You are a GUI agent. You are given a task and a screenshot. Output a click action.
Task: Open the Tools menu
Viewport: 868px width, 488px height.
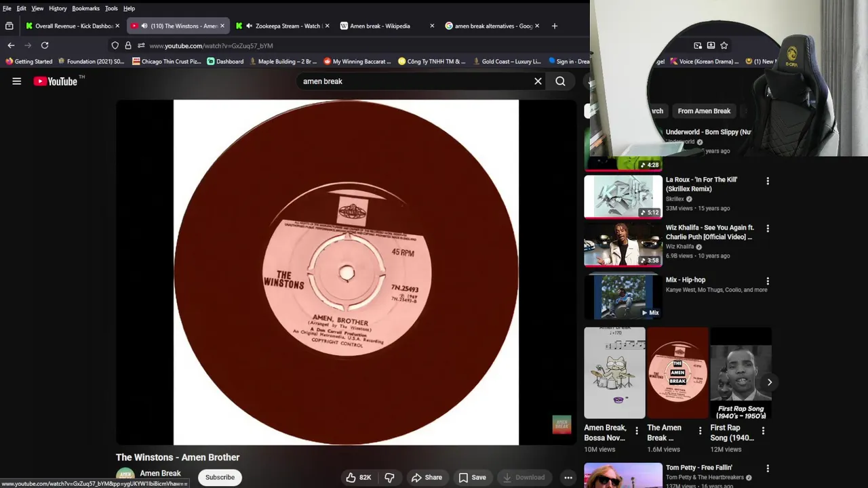(111, 8)
